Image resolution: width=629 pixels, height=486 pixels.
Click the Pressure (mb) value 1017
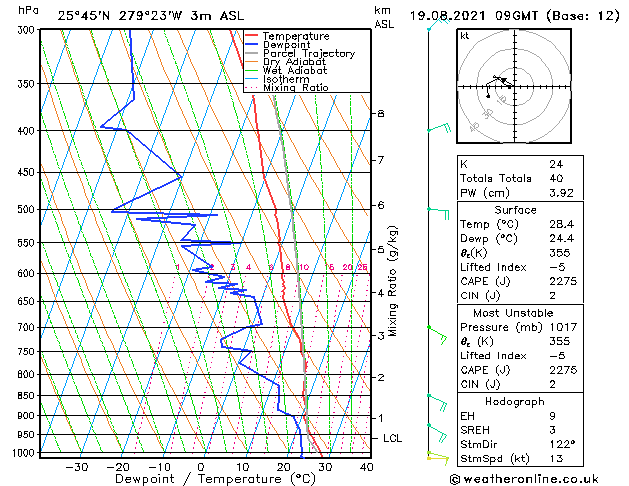[x=563, y=327]
